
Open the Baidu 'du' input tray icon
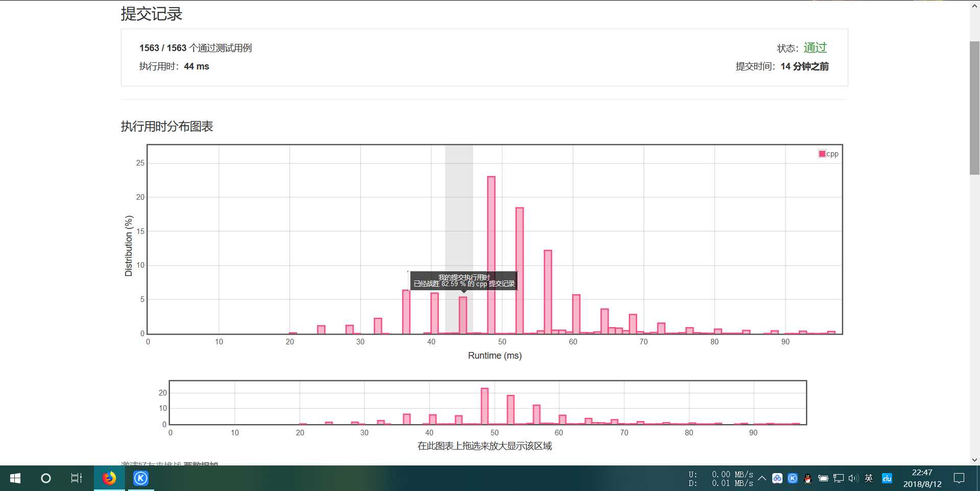[x=887, y=478]
